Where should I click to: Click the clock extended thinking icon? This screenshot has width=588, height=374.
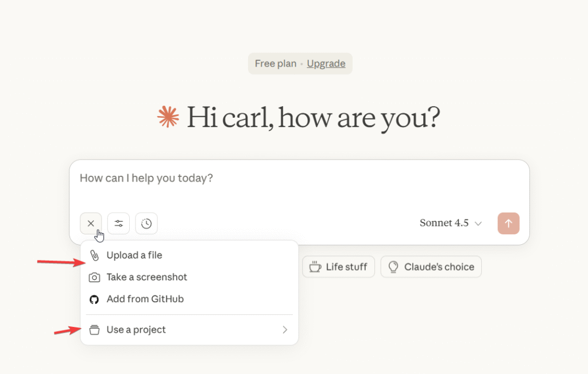click(x=146, y=223)
